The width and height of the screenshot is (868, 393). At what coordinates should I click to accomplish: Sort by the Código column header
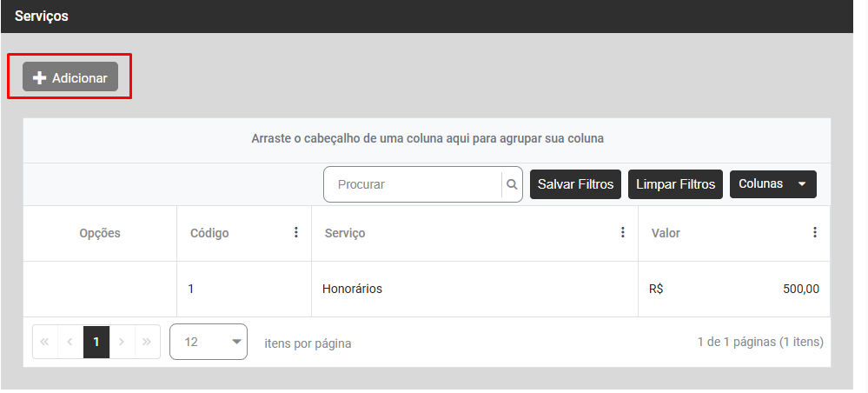[209, 233]
